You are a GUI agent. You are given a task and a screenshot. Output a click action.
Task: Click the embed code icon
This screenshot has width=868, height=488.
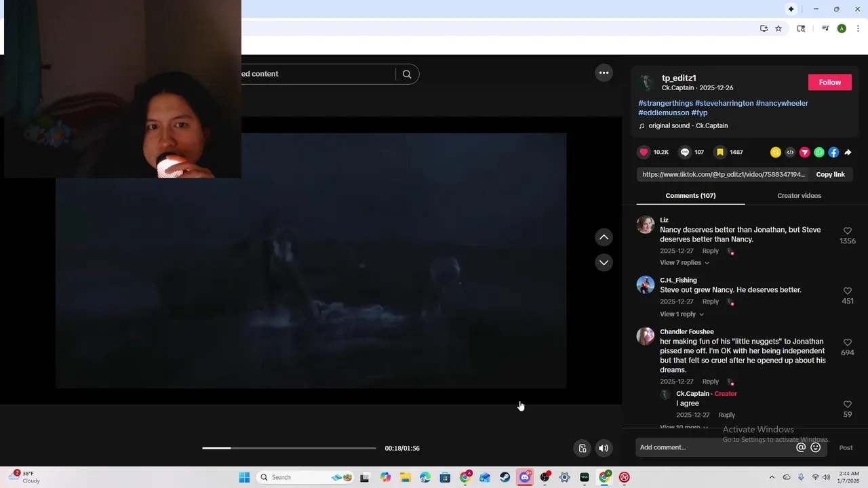790,152
